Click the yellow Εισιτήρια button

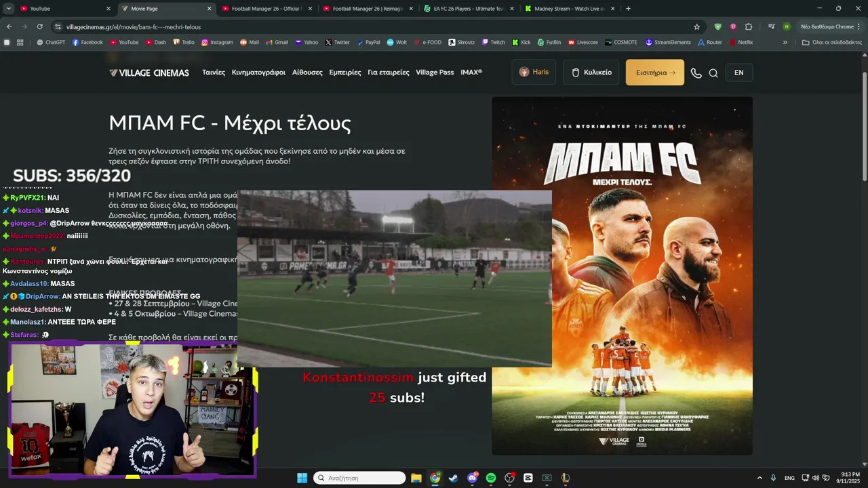tap(655, 73)
